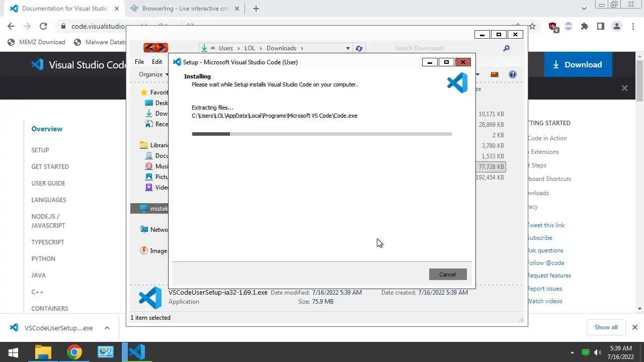Show all downloads in Chrome
Viewport: 644px width, 362px height.
(x=606, y=327)
